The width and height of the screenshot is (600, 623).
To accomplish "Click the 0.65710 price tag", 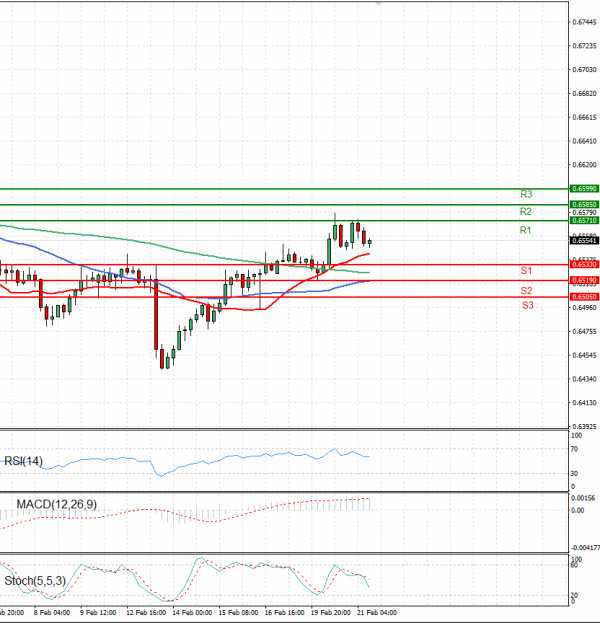I will pyautogui.click(x=584, y=220).
